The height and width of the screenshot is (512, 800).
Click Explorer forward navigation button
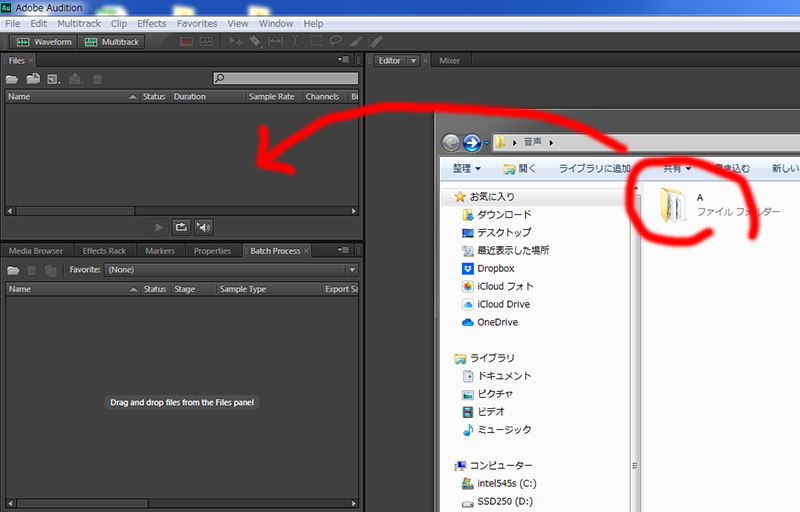472,143
